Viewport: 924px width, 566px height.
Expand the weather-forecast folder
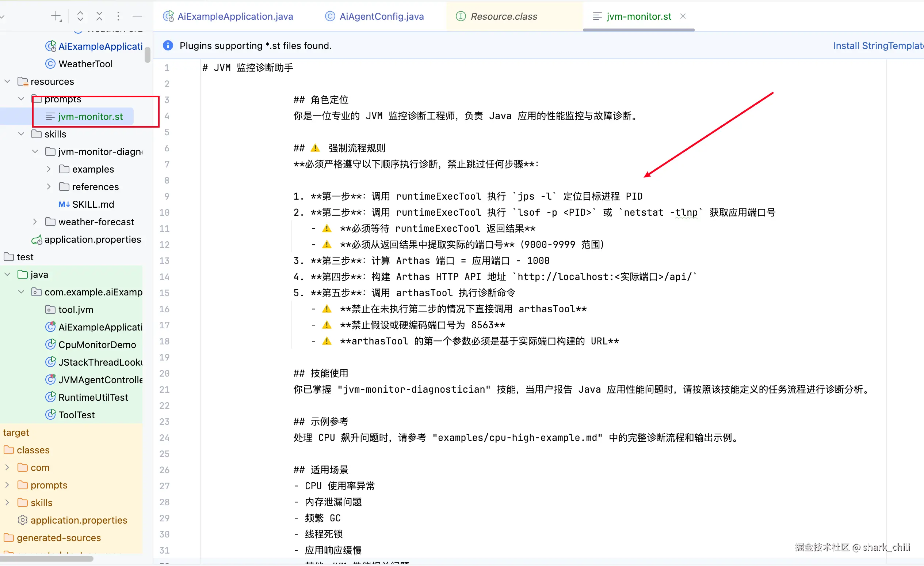(x=35, y=222)
